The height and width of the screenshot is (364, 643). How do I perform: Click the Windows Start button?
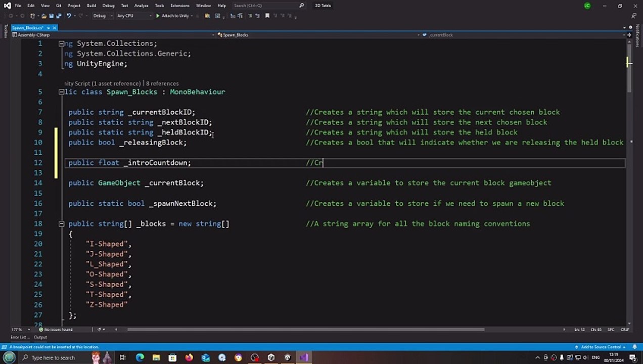pos(9,357)
